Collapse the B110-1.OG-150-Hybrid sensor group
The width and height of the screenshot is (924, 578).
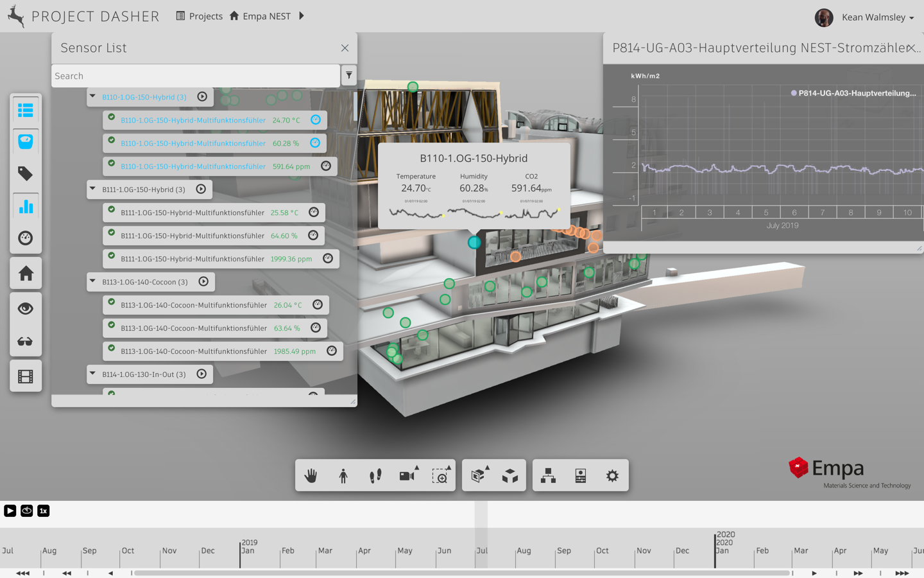point(93,97)
